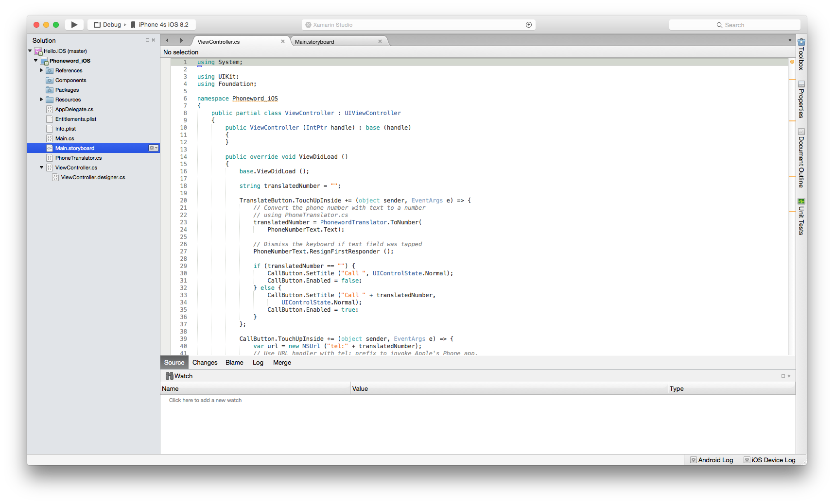Close the ViewController.cs tab

(283, 41)
